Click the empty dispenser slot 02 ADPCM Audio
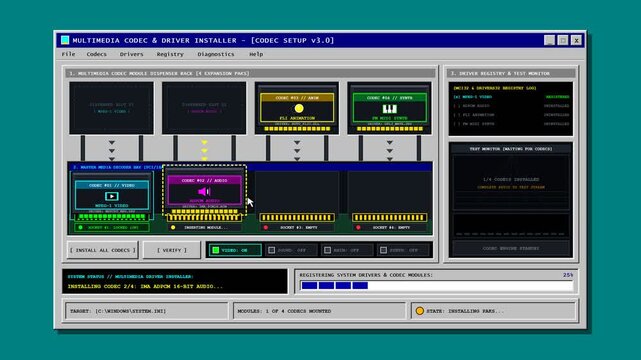This screenshot has height=360, width=641. (204, 108)
